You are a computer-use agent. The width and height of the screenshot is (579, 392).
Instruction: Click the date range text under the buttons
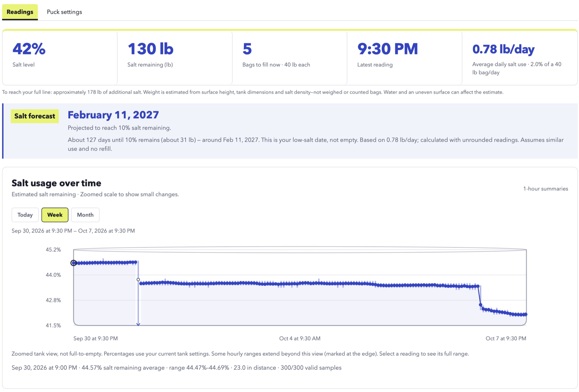point(73,231)
